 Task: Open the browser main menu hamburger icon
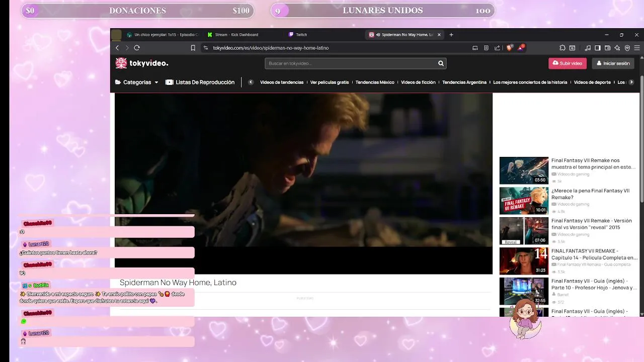click(x=637, y=48)
